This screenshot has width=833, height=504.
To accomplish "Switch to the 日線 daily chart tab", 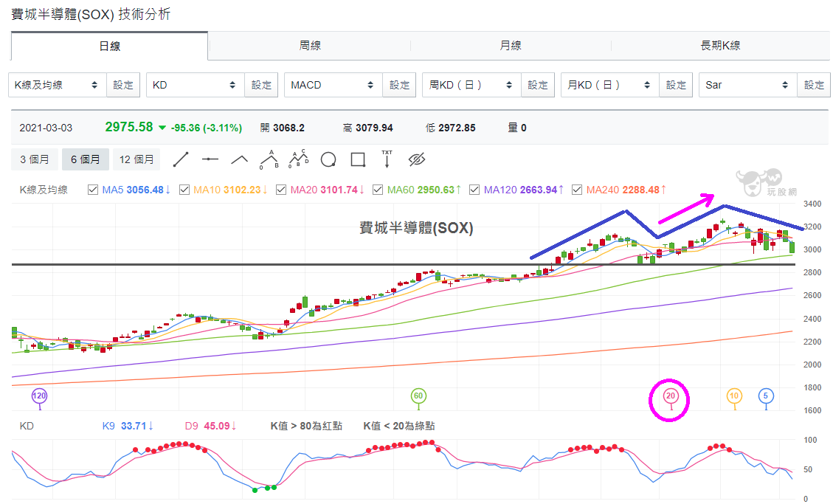I will pos(109,46).
